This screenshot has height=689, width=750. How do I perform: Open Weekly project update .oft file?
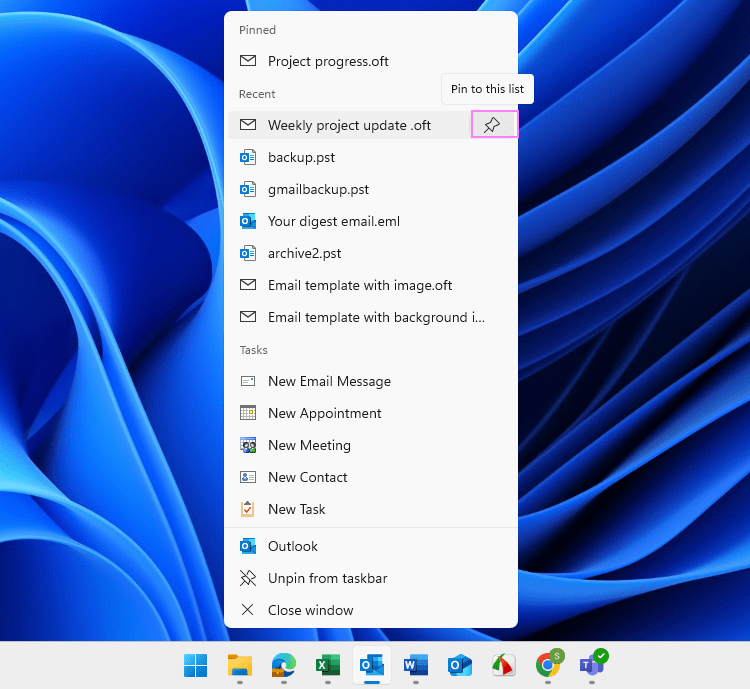[350, 125]
